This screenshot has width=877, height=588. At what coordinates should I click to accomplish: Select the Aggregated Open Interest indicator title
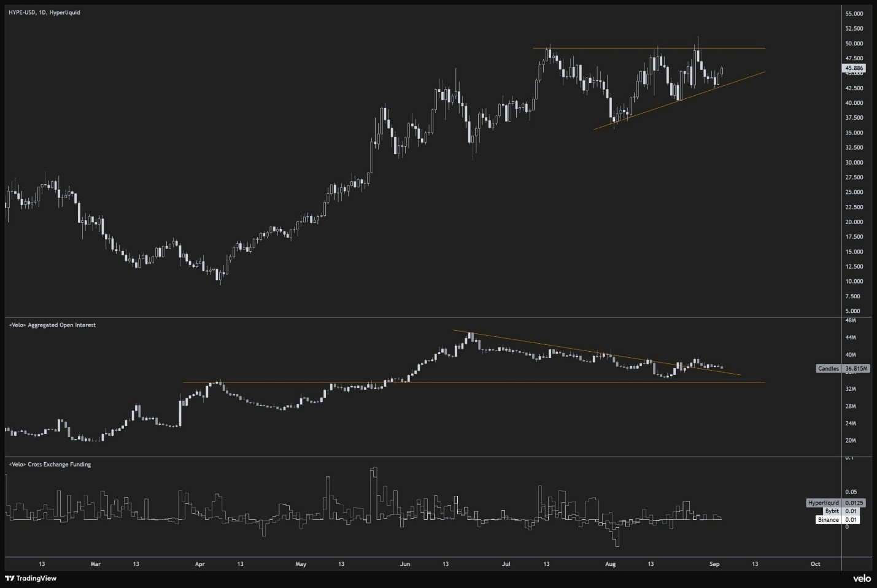pos(52,325)
